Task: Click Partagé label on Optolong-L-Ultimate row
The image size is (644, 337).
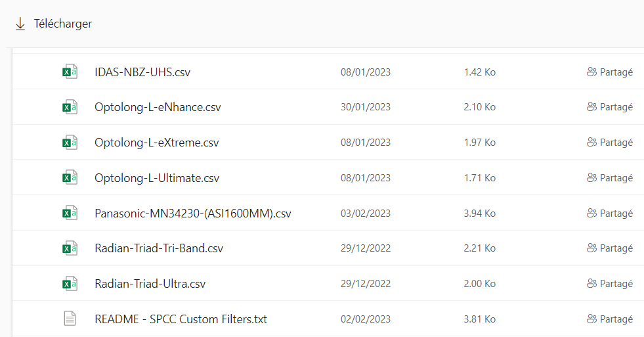Action: click(616, 178)
